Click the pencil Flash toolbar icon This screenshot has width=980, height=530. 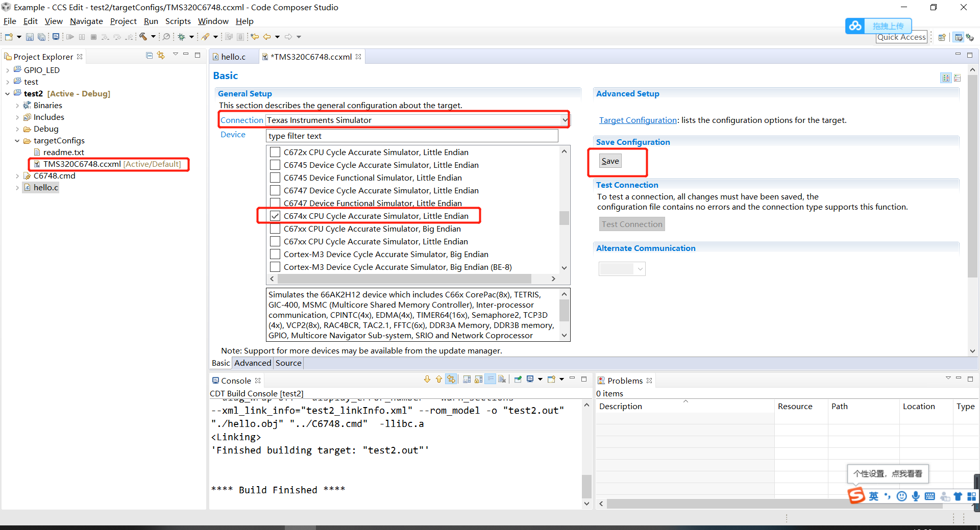coord(205,37)
